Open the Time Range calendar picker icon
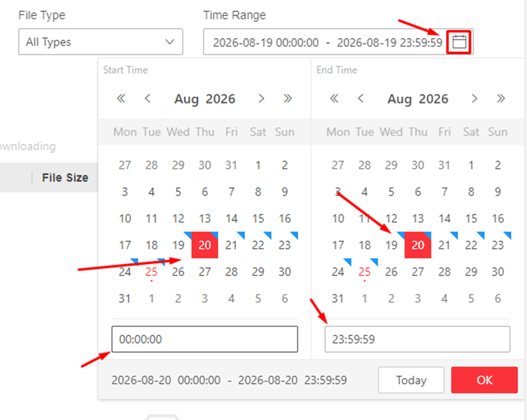527x420 pixels. 459,42
